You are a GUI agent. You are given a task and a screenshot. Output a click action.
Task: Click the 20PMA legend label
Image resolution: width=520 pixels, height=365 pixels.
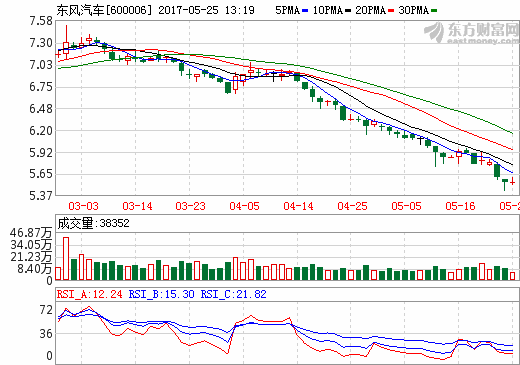point(371,10)
